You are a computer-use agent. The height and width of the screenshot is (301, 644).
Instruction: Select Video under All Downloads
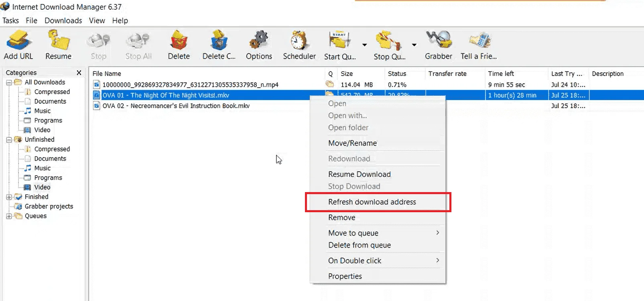(42, 130)
